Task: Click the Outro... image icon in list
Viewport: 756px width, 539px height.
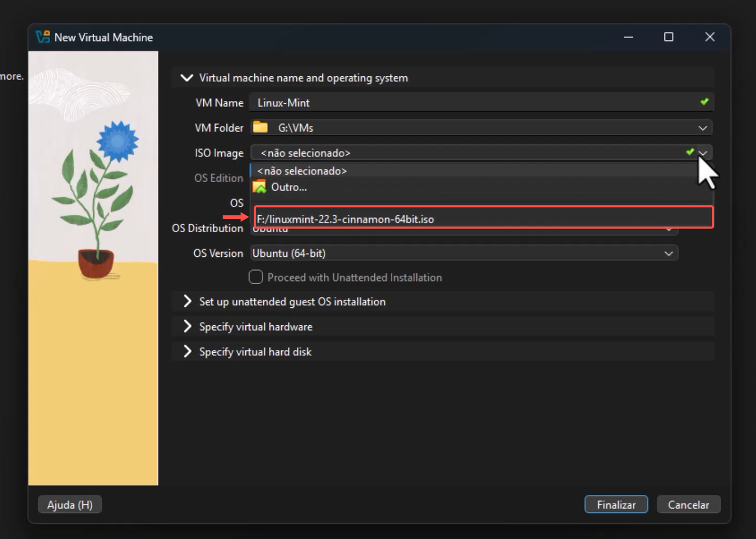Action: [260, 187]
